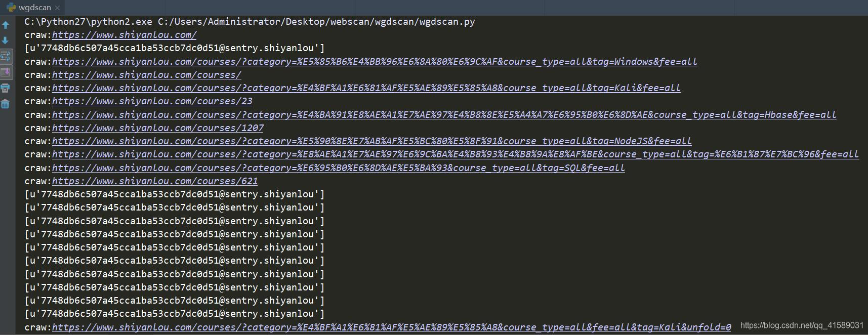Open the https://www.shiyanlou.com/ homepage link
Screen dimensions: 868x335
pos(124,35)
